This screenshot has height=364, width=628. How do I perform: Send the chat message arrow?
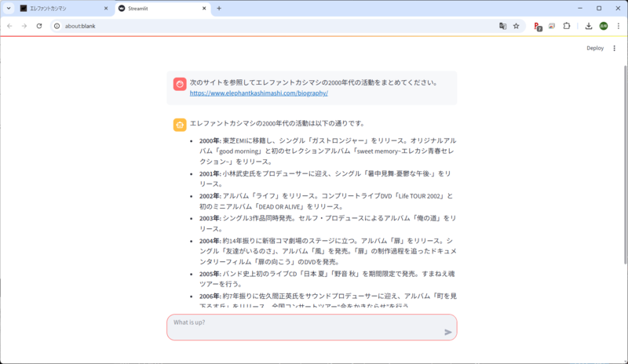point(447,332)
